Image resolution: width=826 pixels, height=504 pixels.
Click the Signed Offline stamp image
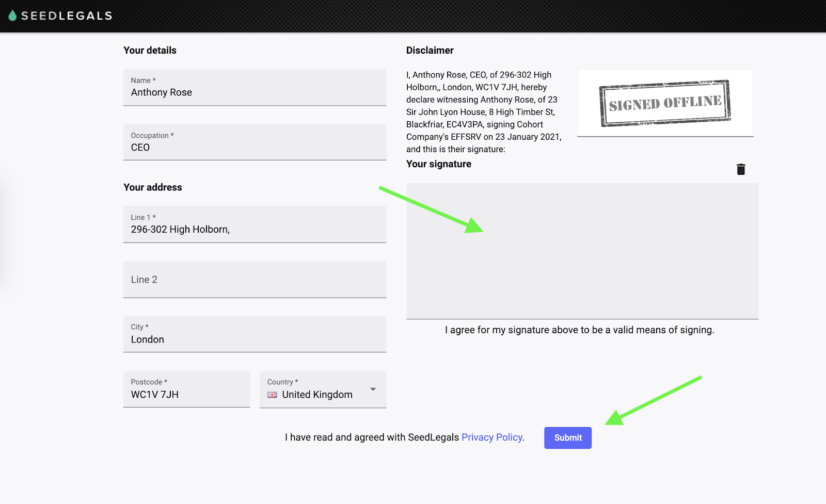coord(665,103)
